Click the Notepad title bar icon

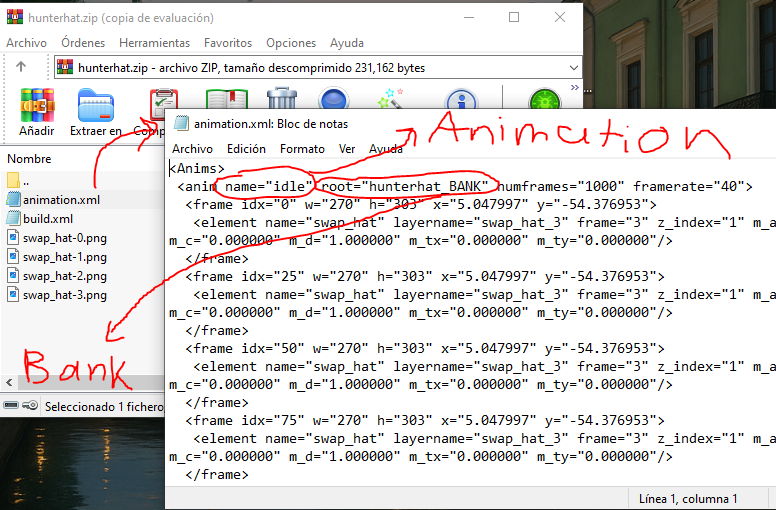[182, 123]
